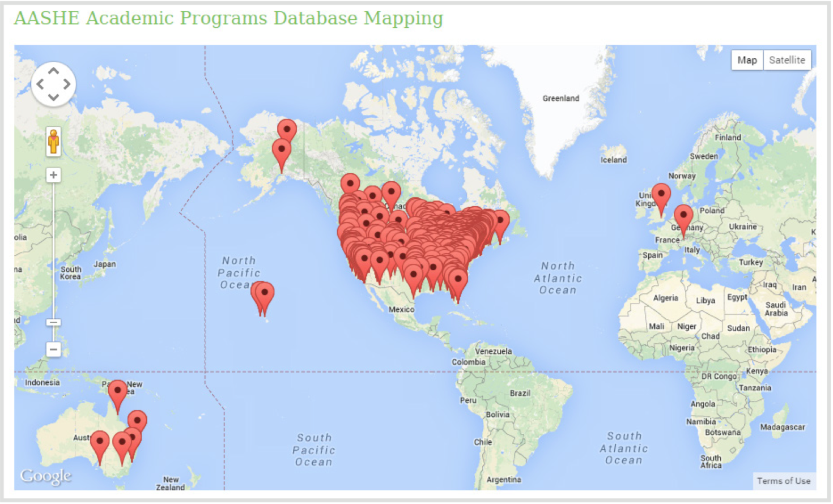Click the Turkey label on map

coord(751,262)
